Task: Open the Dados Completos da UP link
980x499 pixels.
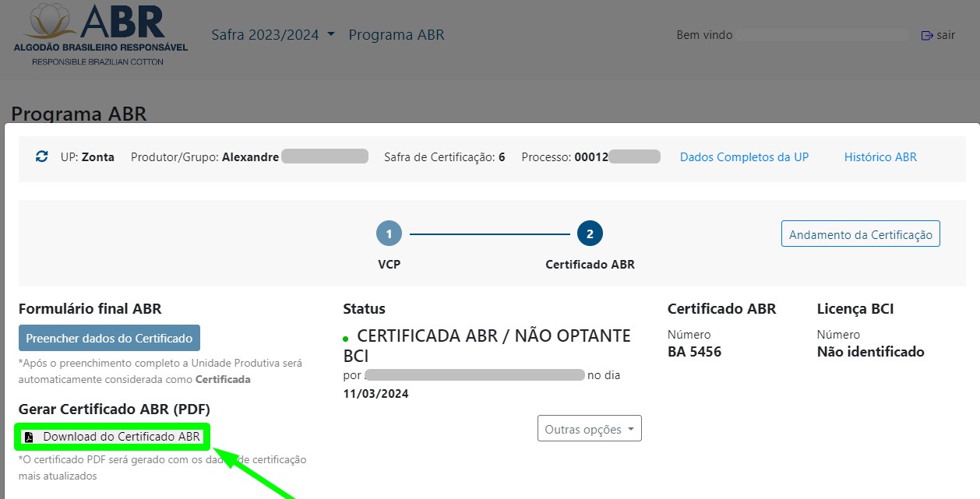Action: click(x=744, y=156)
